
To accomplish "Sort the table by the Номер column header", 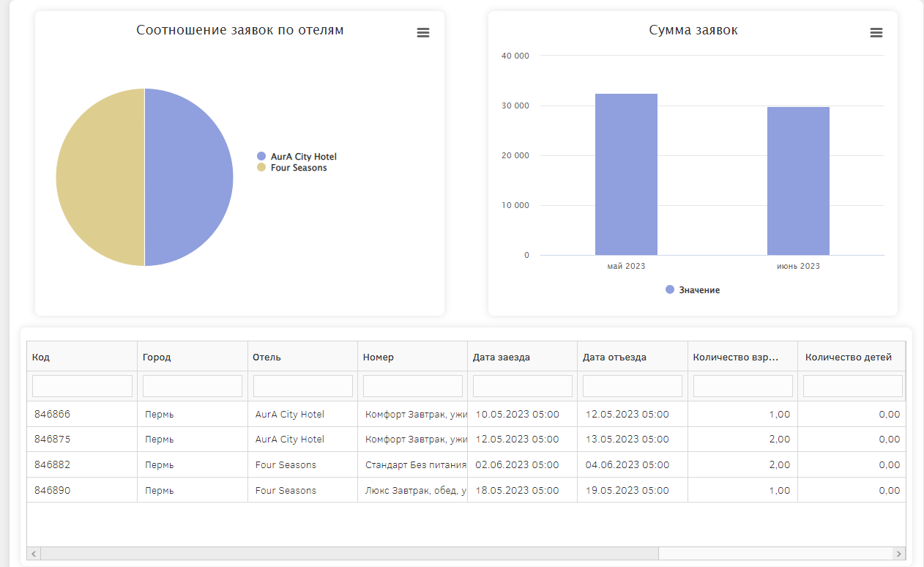I will click(412, 357).
